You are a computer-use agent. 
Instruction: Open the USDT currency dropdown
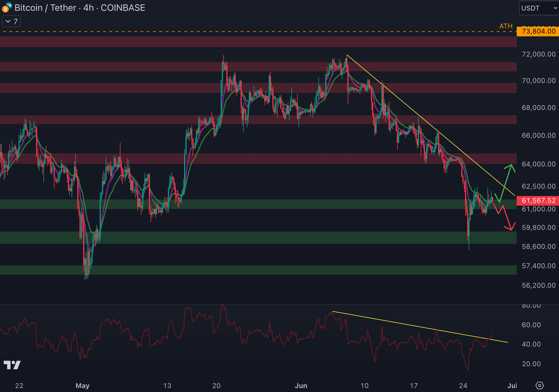tap(538, 8)
